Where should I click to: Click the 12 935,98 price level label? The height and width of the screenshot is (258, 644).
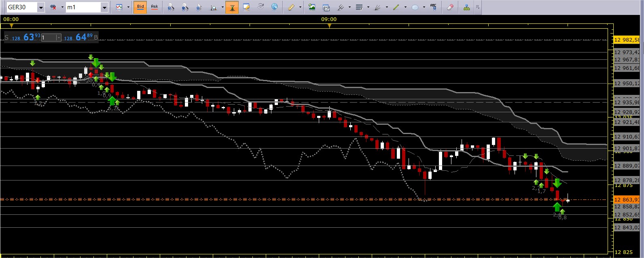click(x=627, y=102)
